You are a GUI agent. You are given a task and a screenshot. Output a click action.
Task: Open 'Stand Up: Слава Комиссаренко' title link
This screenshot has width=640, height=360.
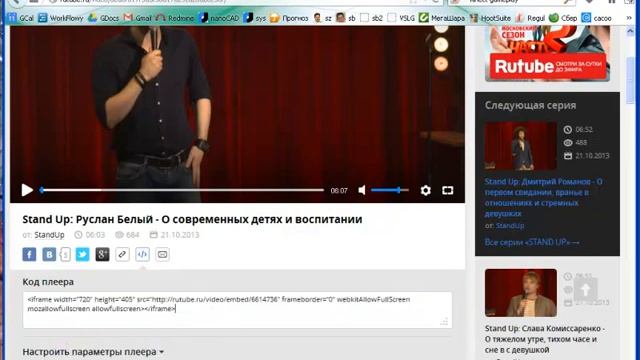pyautogui.click(x=544, y=339)
